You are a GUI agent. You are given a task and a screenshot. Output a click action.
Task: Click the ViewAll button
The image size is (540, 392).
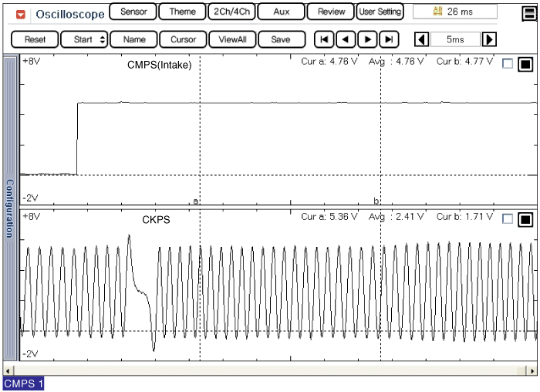[232, 39]
